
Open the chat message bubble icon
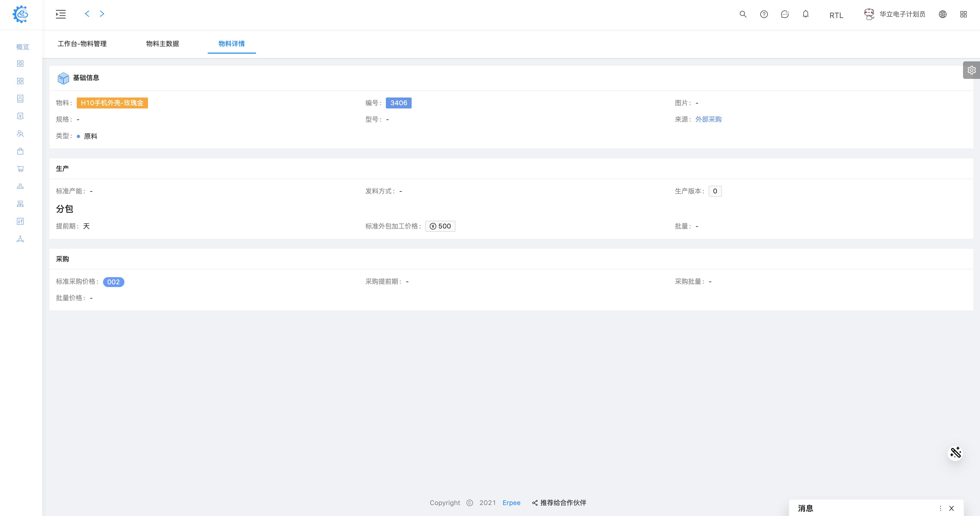(x=784, y=14)
